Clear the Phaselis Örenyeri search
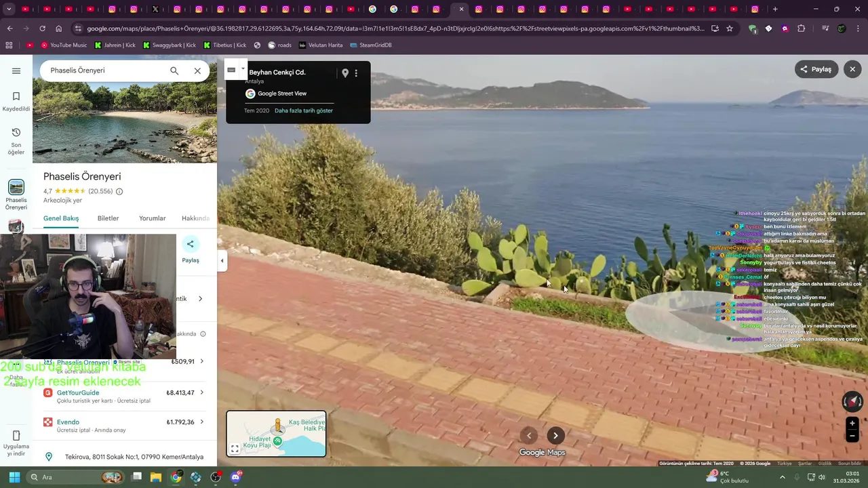 197,70
